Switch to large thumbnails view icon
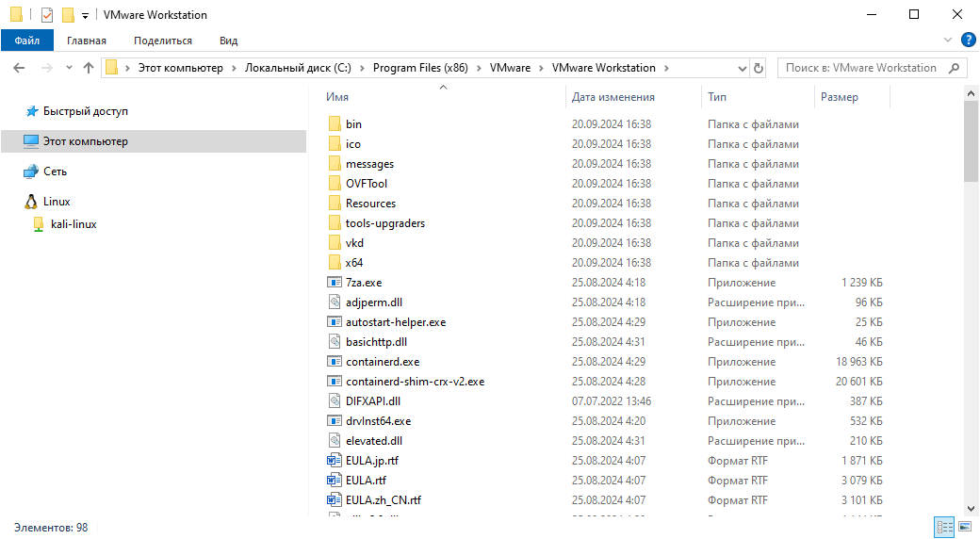This screenshot has height=539, width=980. tap(965, 527)
